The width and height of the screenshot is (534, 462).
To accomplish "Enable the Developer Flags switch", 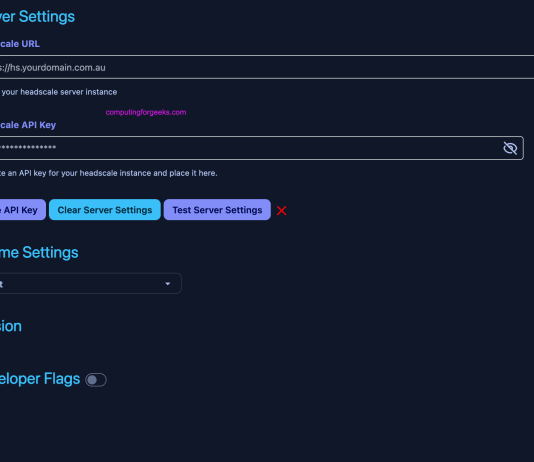I will point(96,380).
